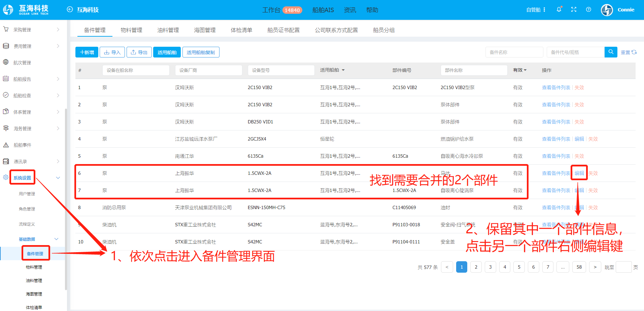The image size is (644, 311).
Task: Focus the 设备型号 filter field
Action: 281,70
